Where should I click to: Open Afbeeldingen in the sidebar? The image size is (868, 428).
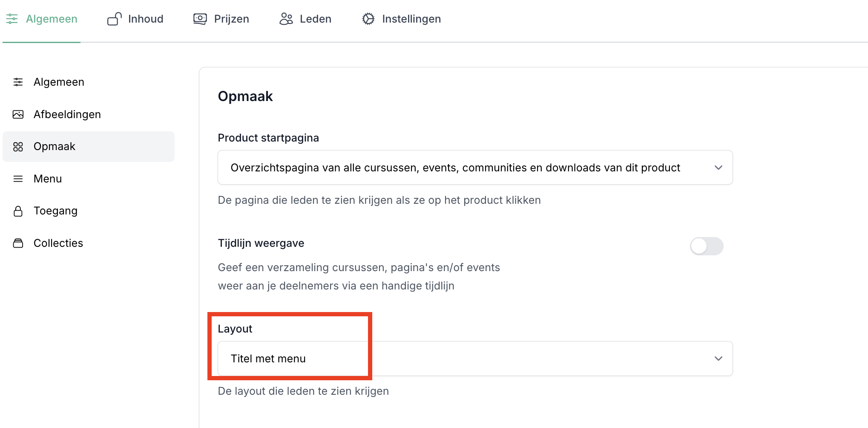click(x=67, y=114)
